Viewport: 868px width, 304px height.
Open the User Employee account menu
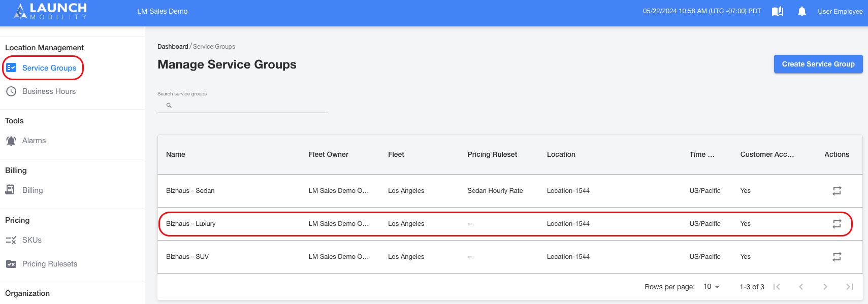point(840,11)
